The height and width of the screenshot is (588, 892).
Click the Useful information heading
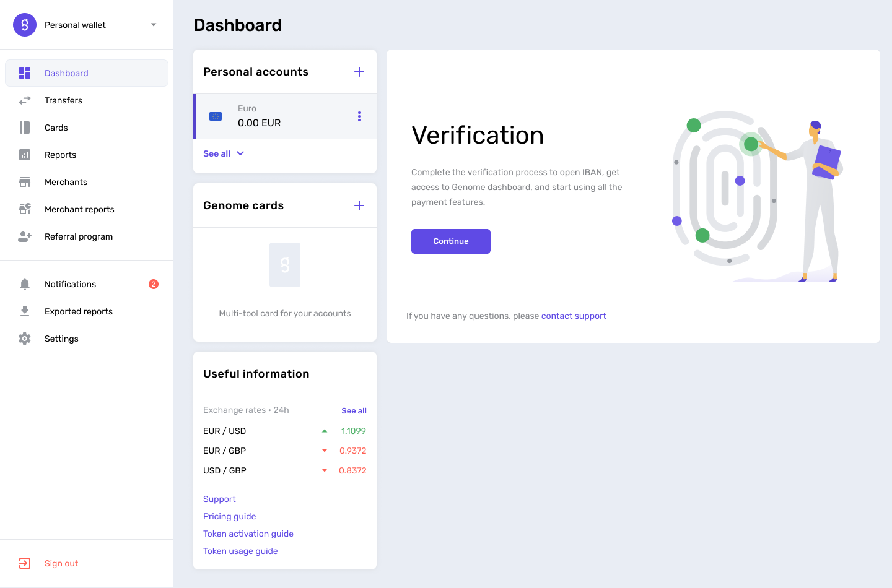[256, 374]
